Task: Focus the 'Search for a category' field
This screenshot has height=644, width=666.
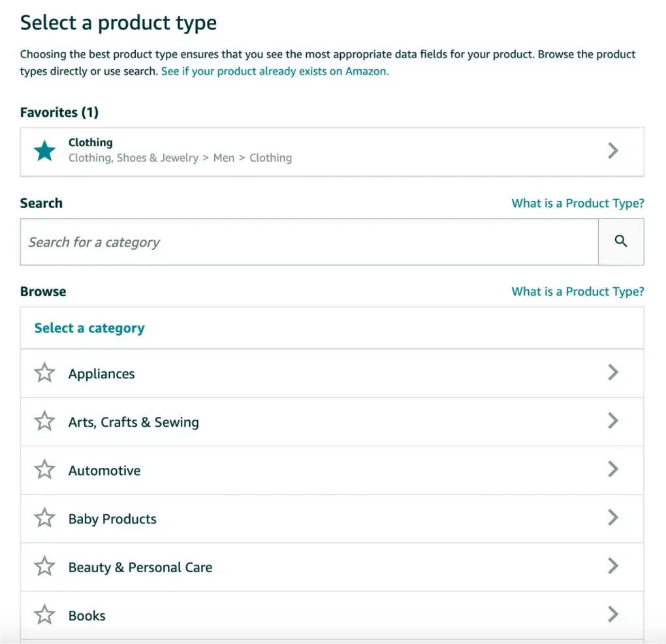Action: pos(309,242)
